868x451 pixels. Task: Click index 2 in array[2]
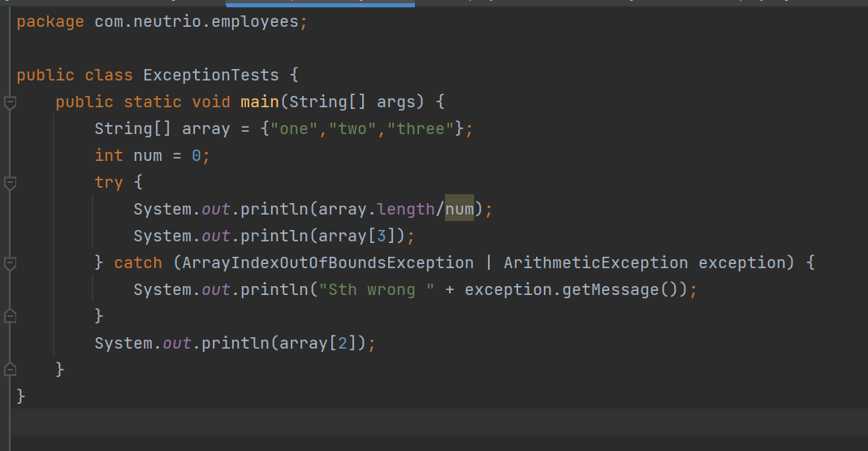point(343,343)
